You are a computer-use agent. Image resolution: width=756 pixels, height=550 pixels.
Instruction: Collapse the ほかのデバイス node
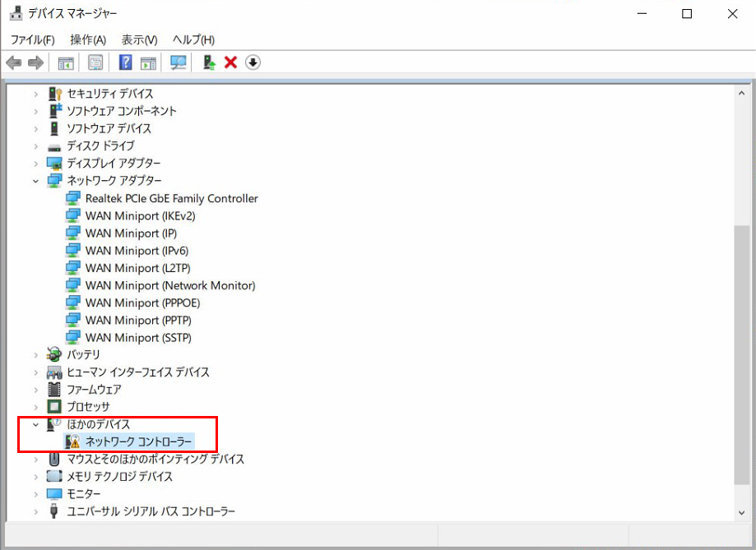(35, 425)
